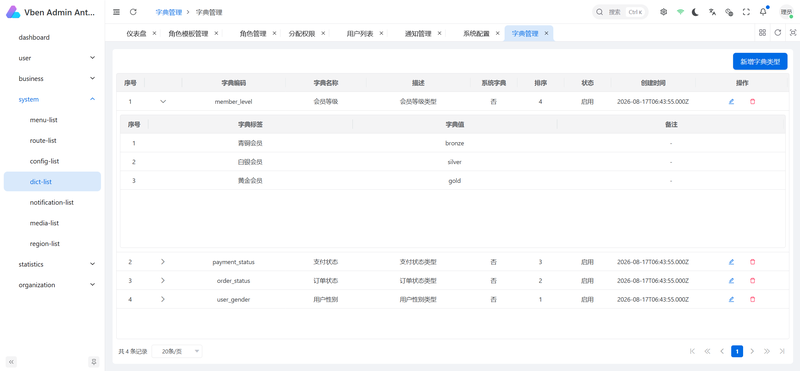The height and width of the screenshot is (371, 800).
Task: Click the refresh icon beside the breadcrumb
Action: point(133,12)
